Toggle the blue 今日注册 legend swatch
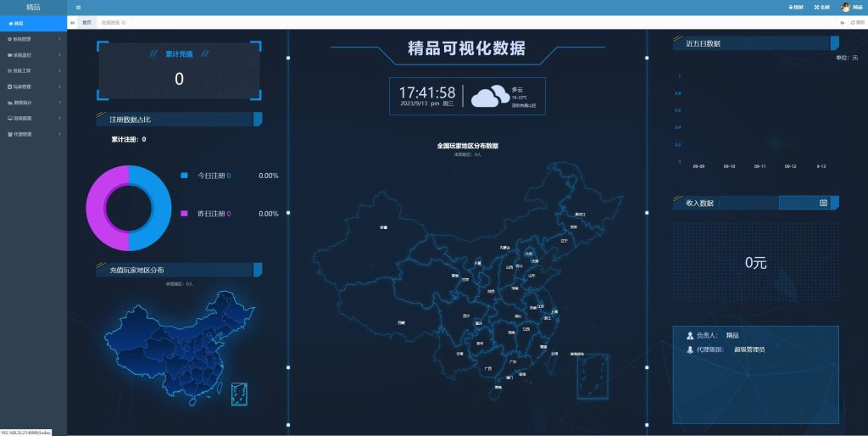Viewport: 868px width, 436px height. click(x=184, y=176)
